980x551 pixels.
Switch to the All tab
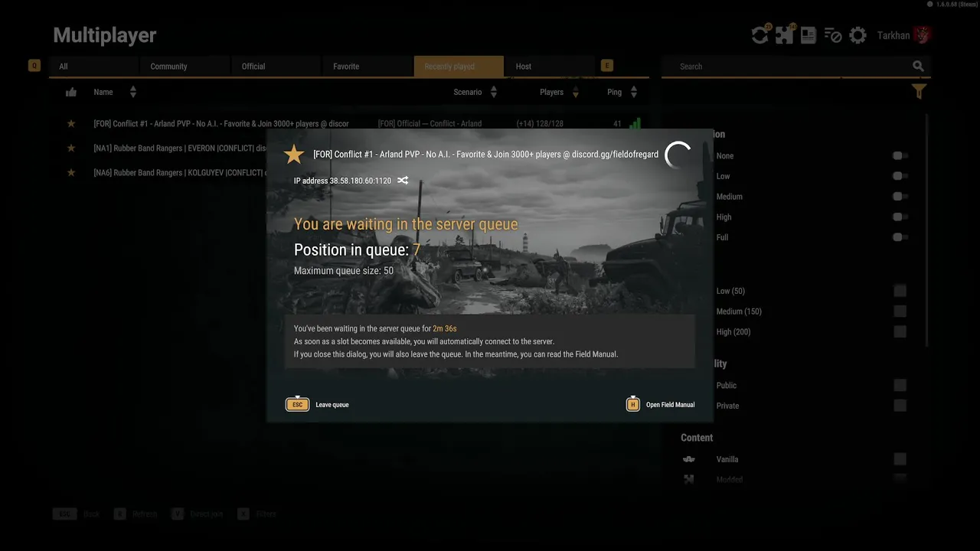click(x=93, y=67)
